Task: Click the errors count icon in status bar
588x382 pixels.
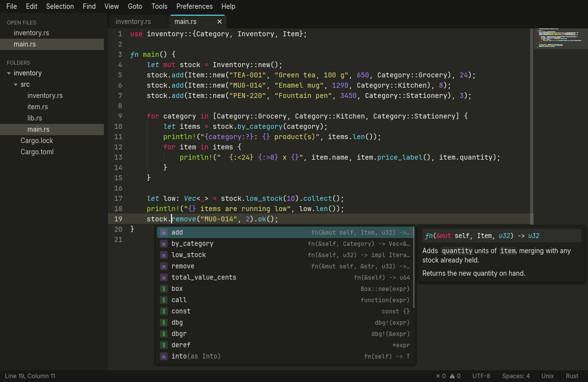Action: [438, 376]
